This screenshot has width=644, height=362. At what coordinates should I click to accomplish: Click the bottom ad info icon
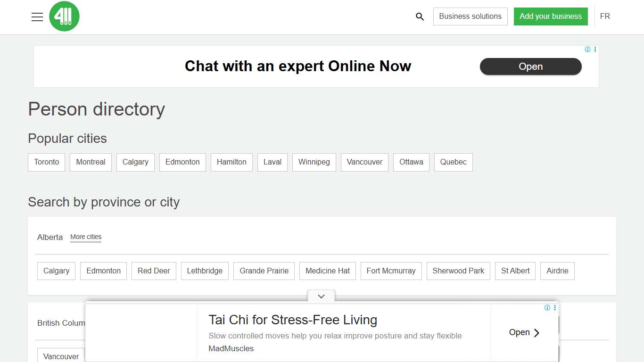[x=547, y=308]
